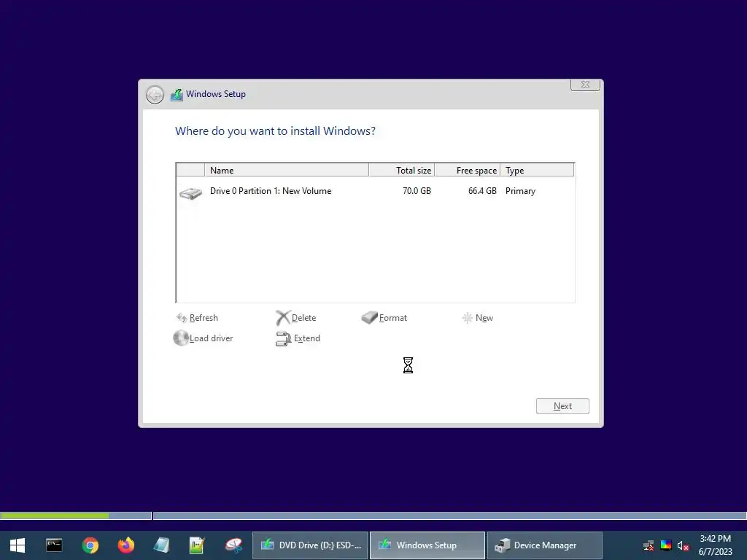Image resolution: width=747 pixels, height=560 pixels.
Task: Click the Delete X icon
Action: 283,318
